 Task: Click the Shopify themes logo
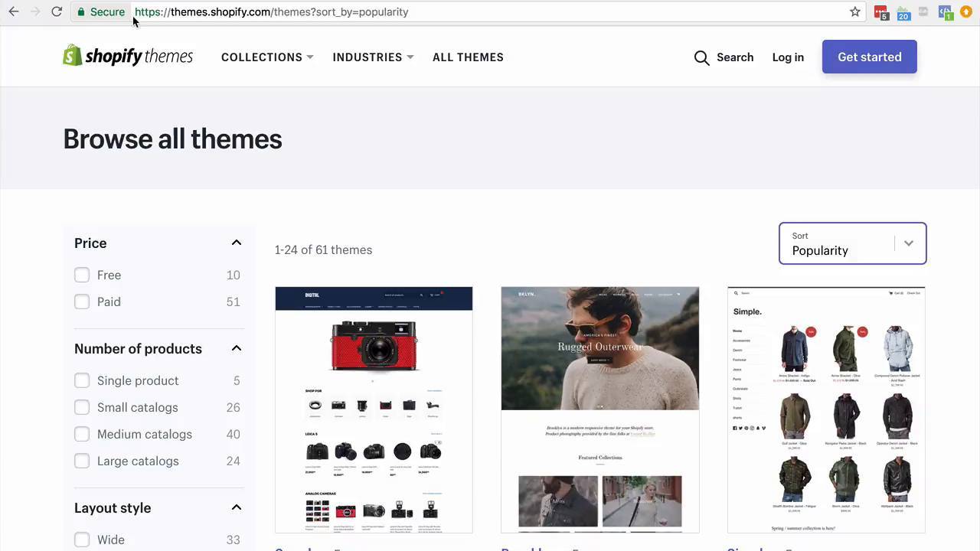(x=127, y=57)
